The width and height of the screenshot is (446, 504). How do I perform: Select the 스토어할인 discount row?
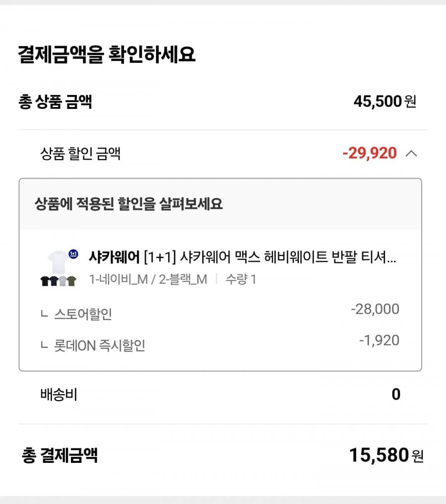(x=220, y=313)
